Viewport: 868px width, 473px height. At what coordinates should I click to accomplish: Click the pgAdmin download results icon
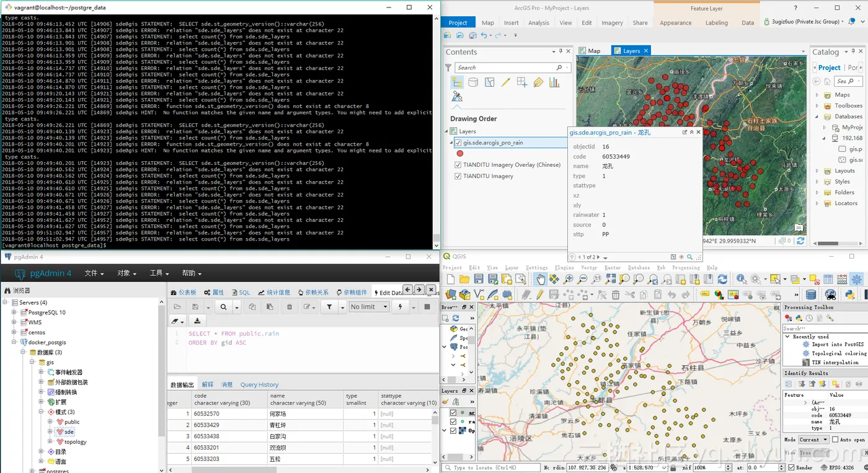click(197, 320)
